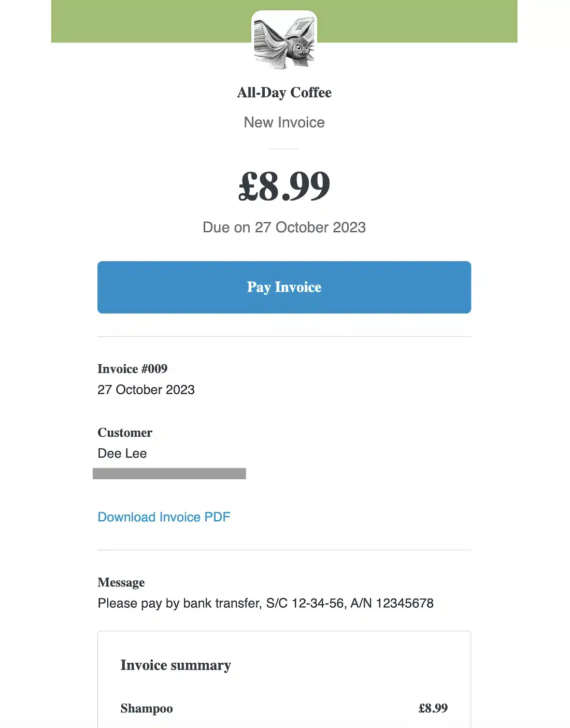
Task: Select the Invoice summary heading
Action: pos(176,665)
